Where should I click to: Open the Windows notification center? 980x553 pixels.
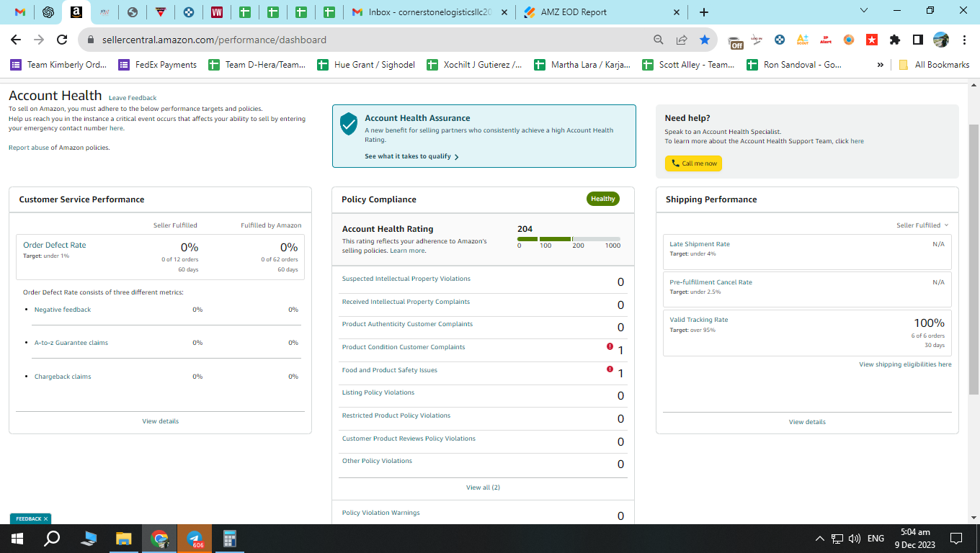(x=956, y=539)
